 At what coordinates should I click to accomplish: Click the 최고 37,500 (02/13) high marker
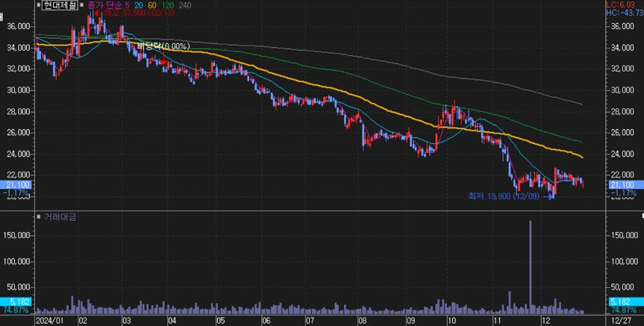tap(135, 13)
